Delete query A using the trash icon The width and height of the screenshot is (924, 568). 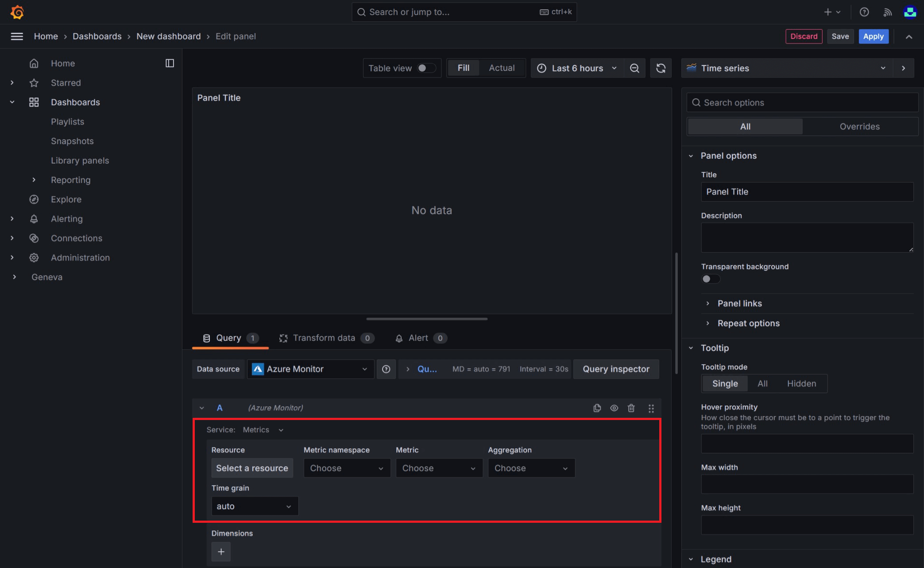[631, 408]
